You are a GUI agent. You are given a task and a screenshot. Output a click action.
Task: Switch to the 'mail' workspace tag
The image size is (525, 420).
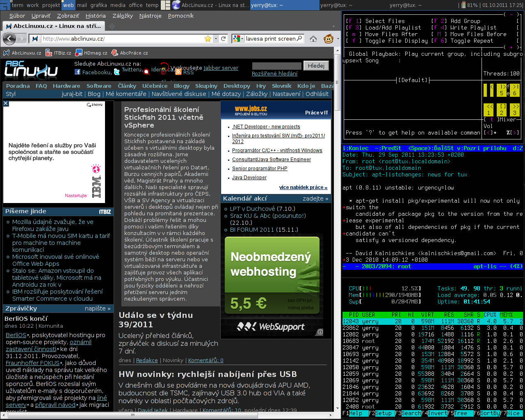[82, 5]
